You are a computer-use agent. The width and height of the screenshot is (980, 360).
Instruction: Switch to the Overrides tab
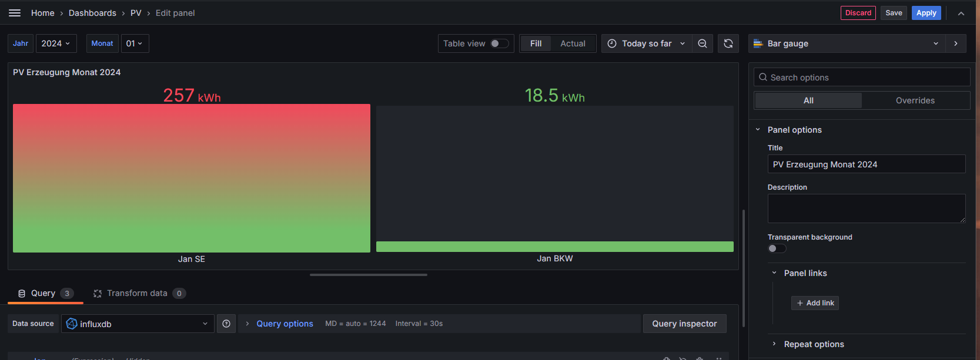click(915, 100)
